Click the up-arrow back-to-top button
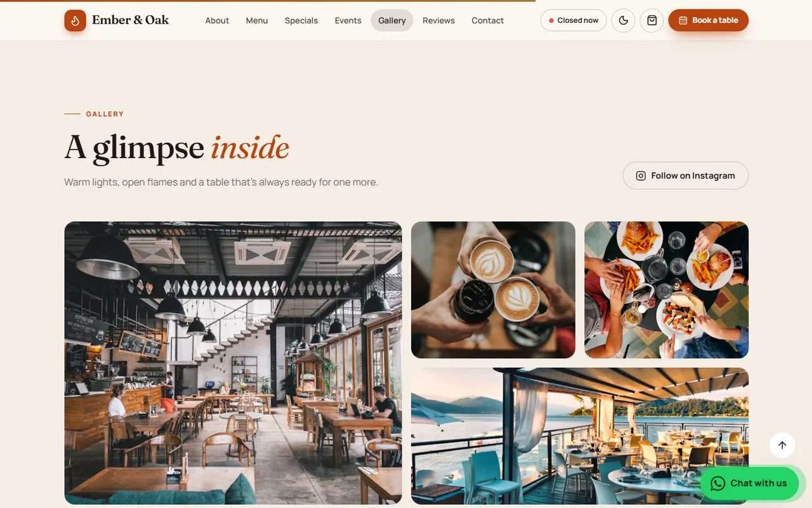This screenshot has width=812, height=508. tap(782, 445)
